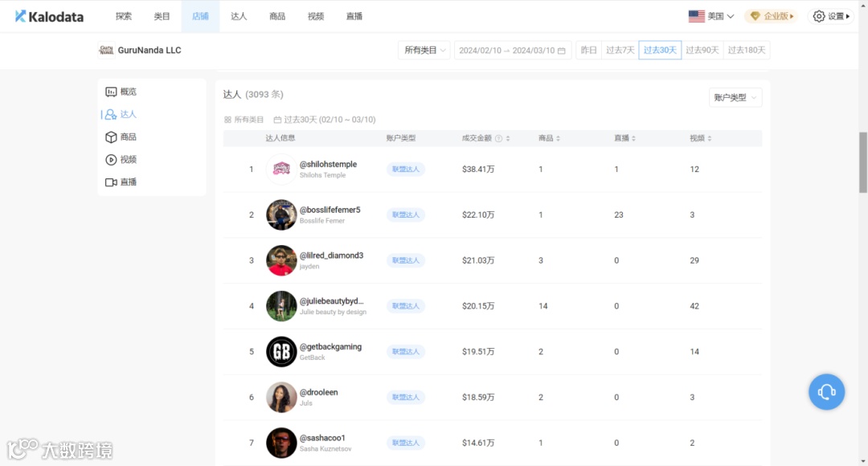Expand the 所有类目 category dropdown

point(424,51)
